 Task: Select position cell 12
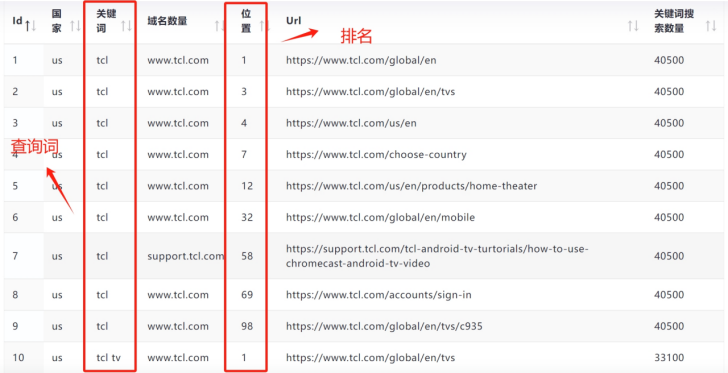(247, 186)
